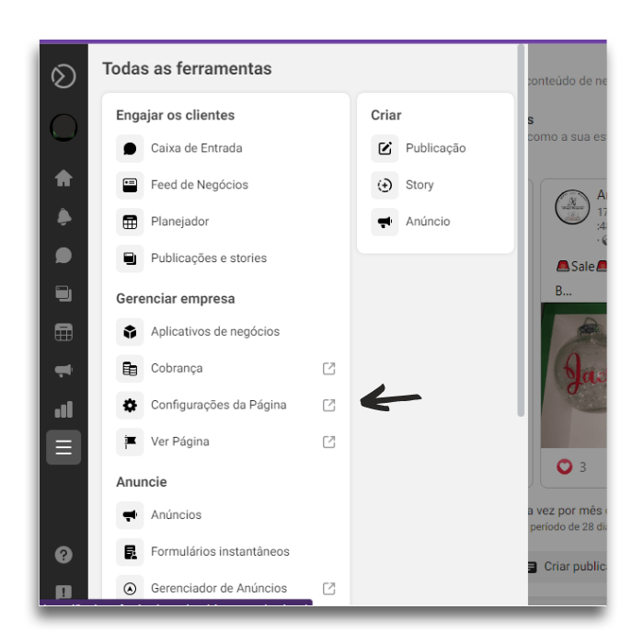The height and width of the screenshot is (644, 644).
Task: Open notifications bell in sidebar
Action: [x=63, y=216]
